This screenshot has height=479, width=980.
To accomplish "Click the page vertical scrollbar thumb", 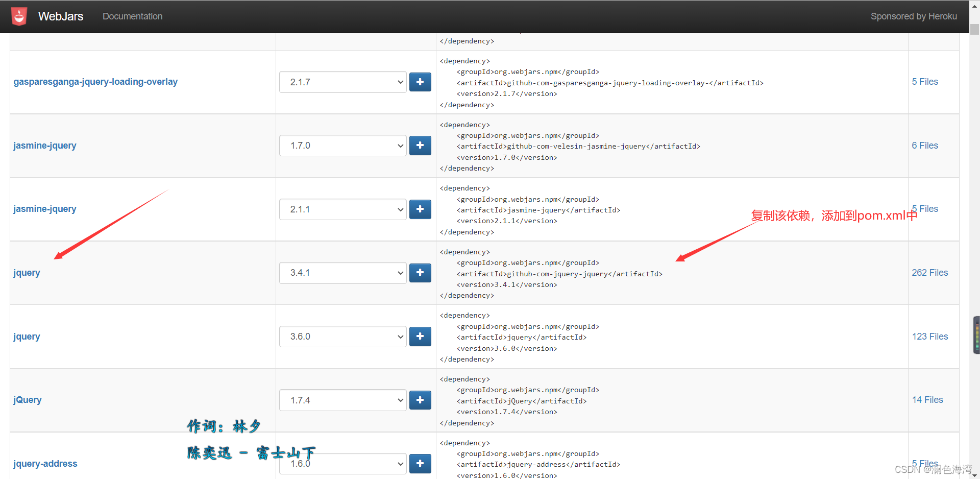I will click(x=975, y=29).
